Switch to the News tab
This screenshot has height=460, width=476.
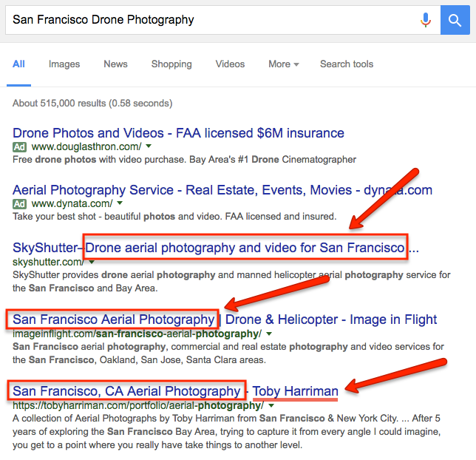[x=115, y=64]
